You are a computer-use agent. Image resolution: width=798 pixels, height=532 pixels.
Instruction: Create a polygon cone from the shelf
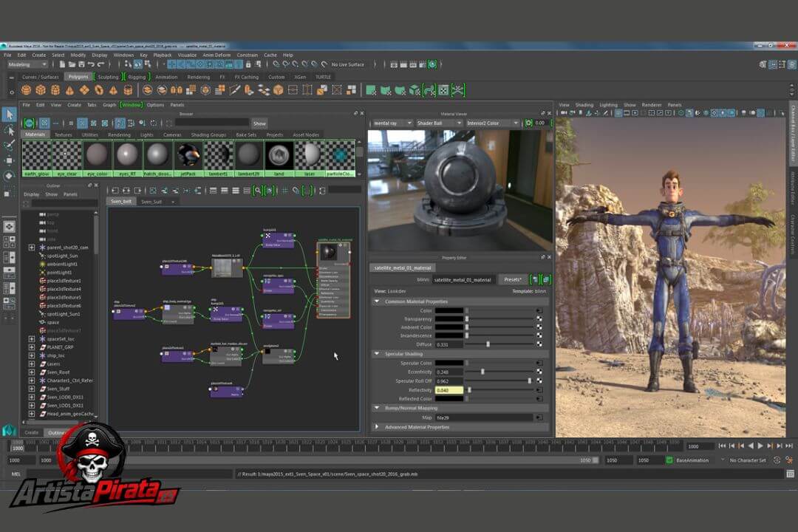point(69,90)
